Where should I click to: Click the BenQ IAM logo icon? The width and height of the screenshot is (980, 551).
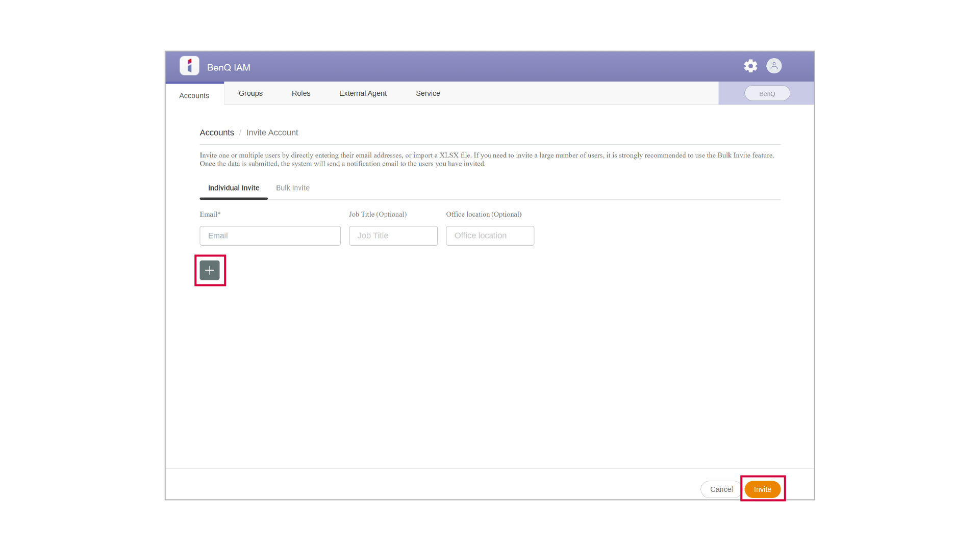(x=189, y=66)
